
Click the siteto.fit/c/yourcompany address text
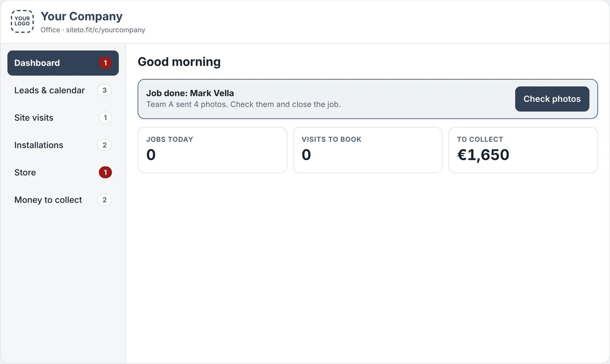tap(105, 30)
